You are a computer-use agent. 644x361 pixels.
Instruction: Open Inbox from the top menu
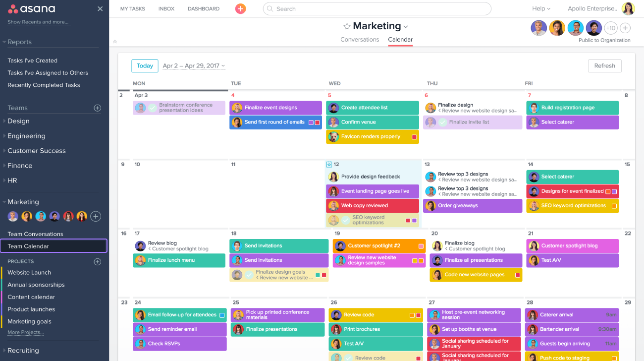[166, 8]
